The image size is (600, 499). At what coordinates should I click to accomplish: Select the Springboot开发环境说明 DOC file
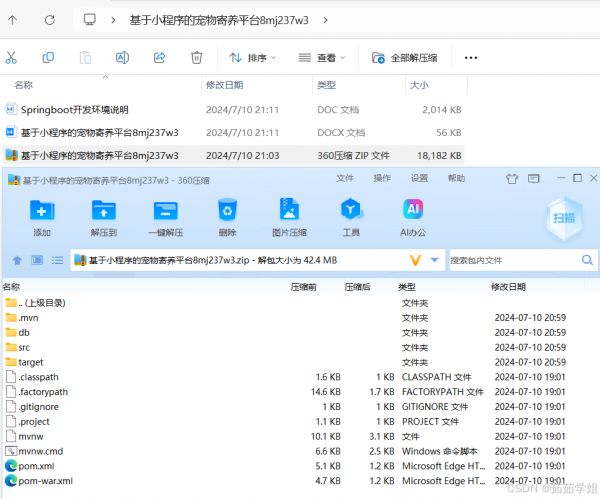click(233, 110)
